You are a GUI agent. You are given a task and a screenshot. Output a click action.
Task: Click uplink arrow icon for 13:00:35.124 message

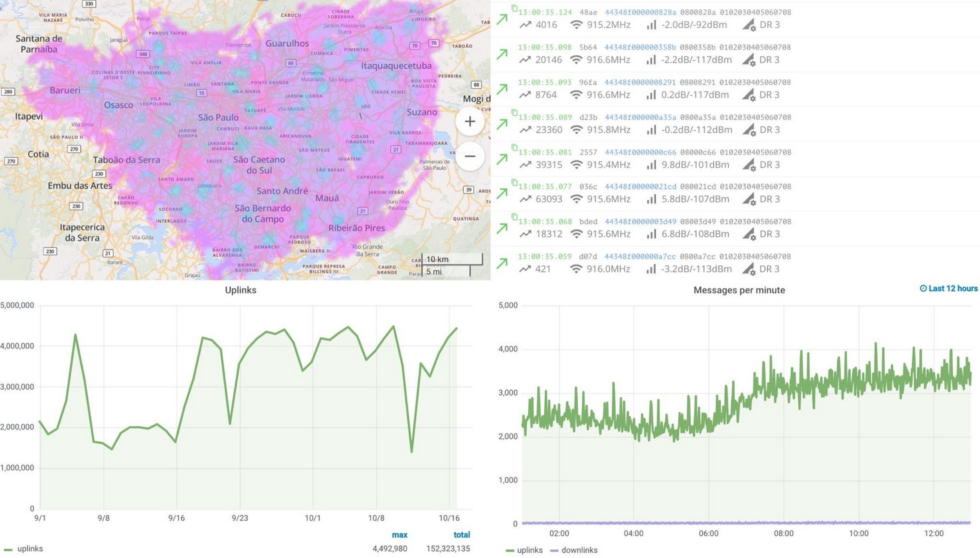[502, 19]
